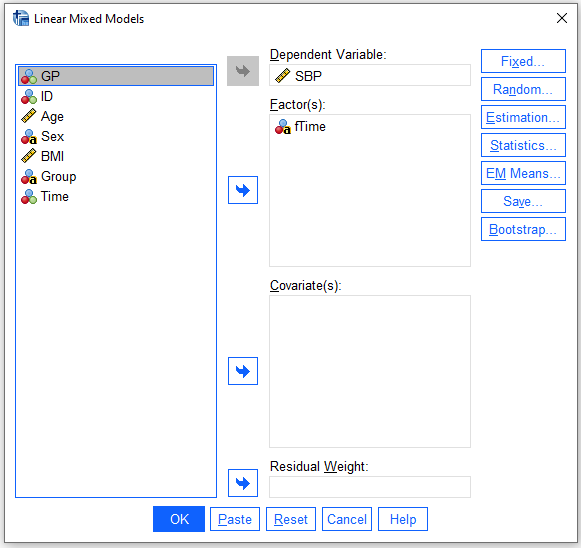
Task: Select the ID nominal variable
Action: pos(116,96)
